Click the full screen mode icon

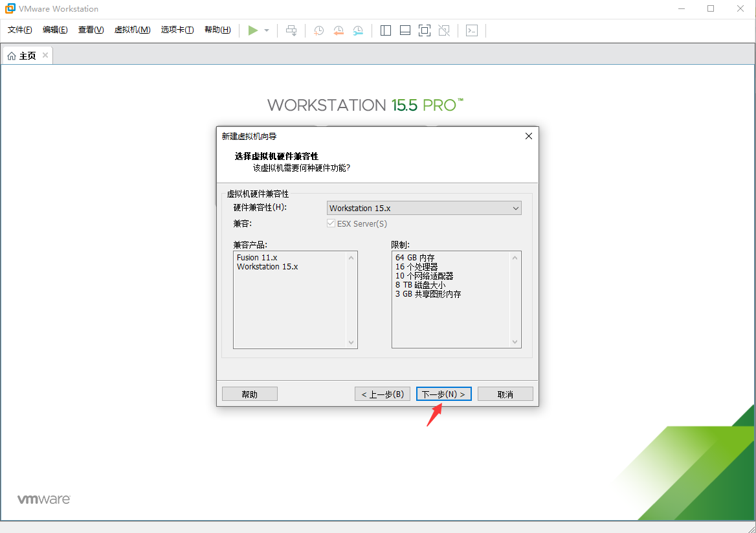[x=425, y=30]
